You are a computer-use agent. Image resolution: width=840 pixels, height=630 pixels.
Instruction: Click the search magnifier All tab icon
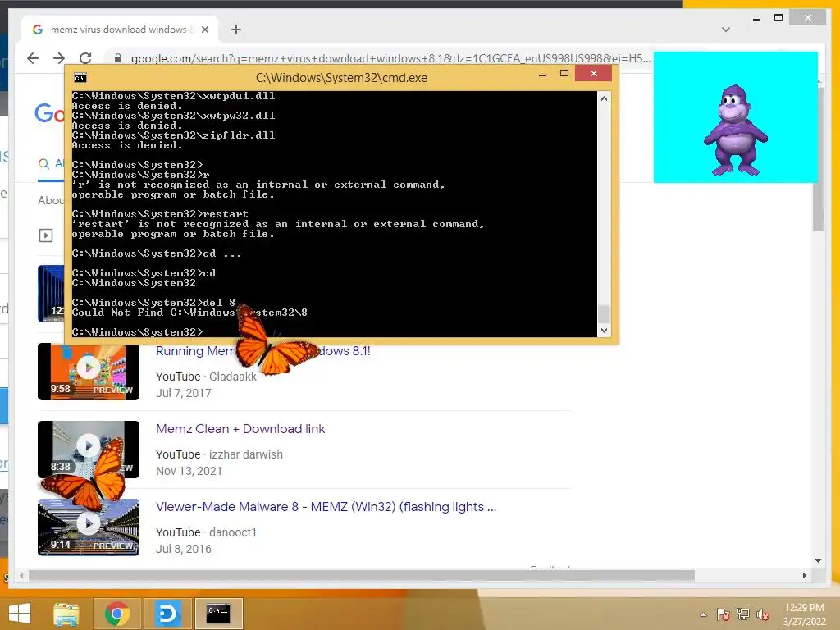pyautogui.click(x=43, y=164)
